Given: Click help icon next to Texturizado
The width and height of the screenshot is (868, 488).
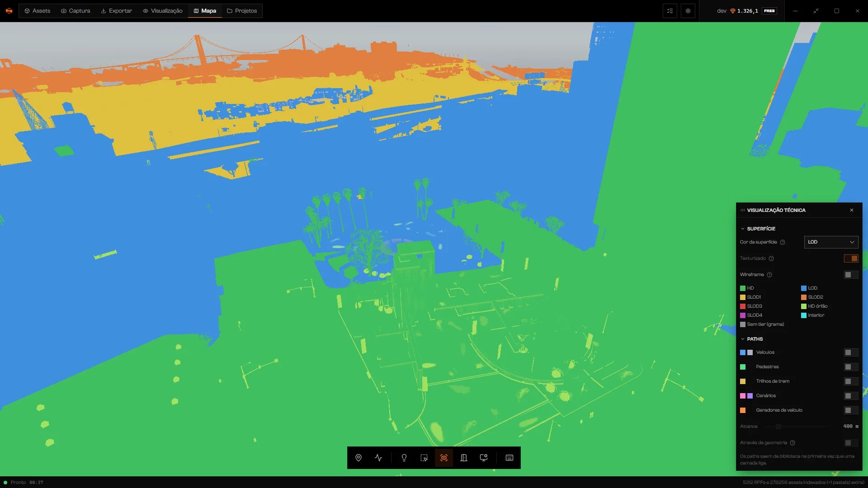Looking at the screenshot, I should pyautogui.click(x=771, y=258).
